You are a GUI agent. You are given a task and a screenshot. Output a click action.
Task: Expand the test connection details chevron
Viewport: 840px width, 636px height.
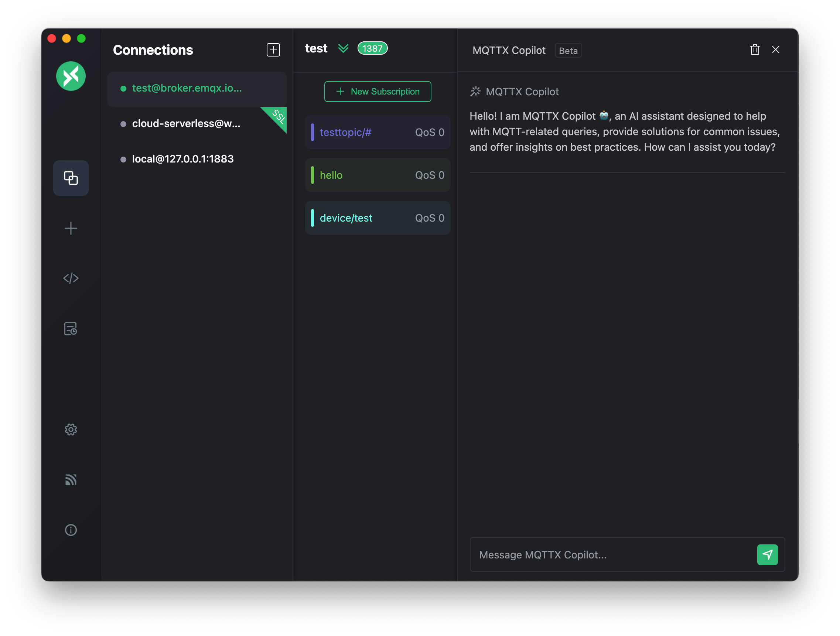point(343,49)
